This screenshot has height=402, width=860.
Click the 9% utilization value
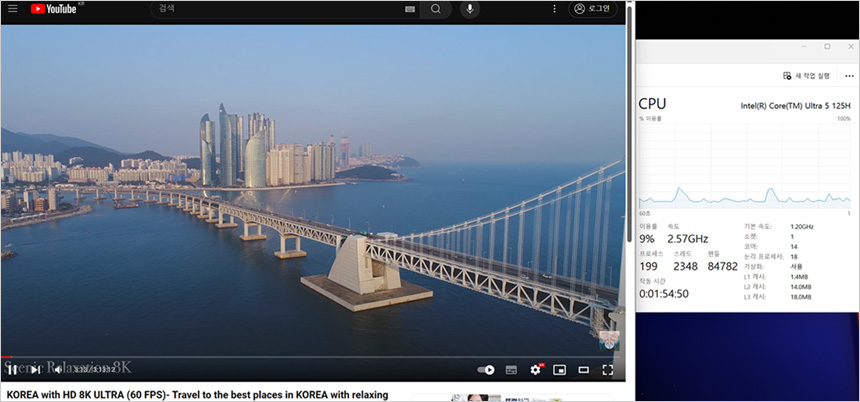[647, 239]
